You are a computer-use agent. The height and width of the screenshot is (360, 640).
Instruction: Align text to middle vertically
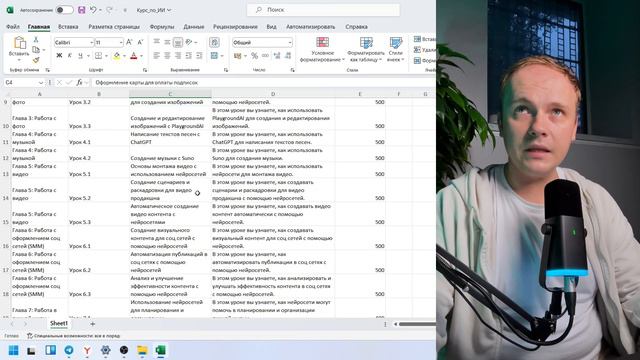coord(167,42)
